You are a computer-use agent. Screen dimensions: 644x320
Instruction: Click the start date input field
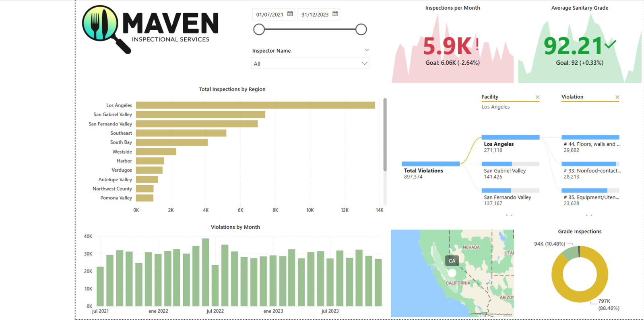point(269,14)
